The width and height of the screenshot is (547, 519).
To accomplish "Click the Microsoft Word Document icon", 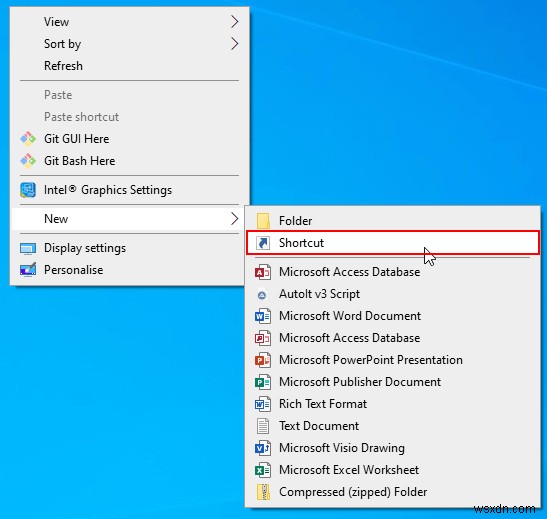I will 263,316.
